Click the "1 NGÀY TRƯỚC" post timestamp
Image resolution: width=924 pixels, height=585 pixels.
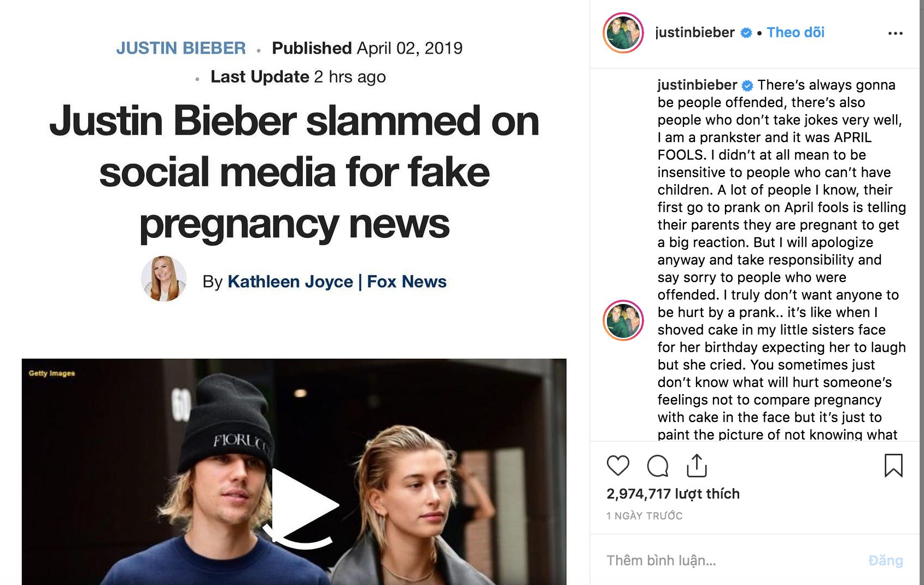(645, 516)
